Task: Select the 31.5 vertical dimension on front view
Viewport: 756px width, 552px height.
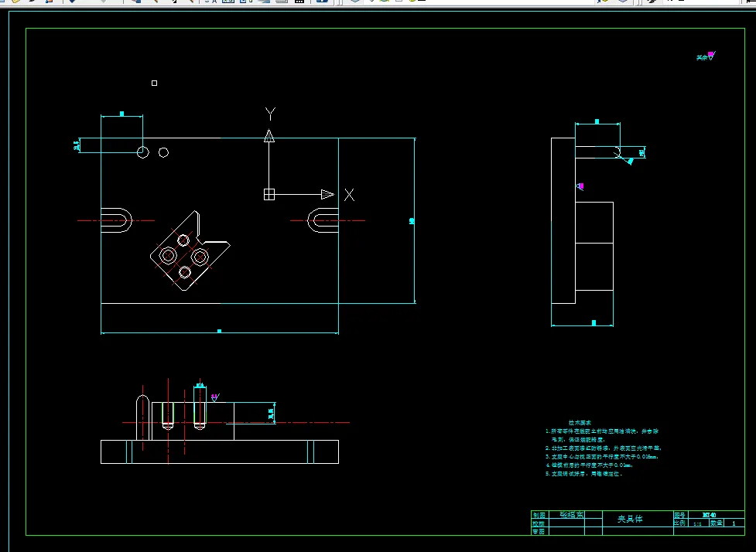Action: (271, 413)
